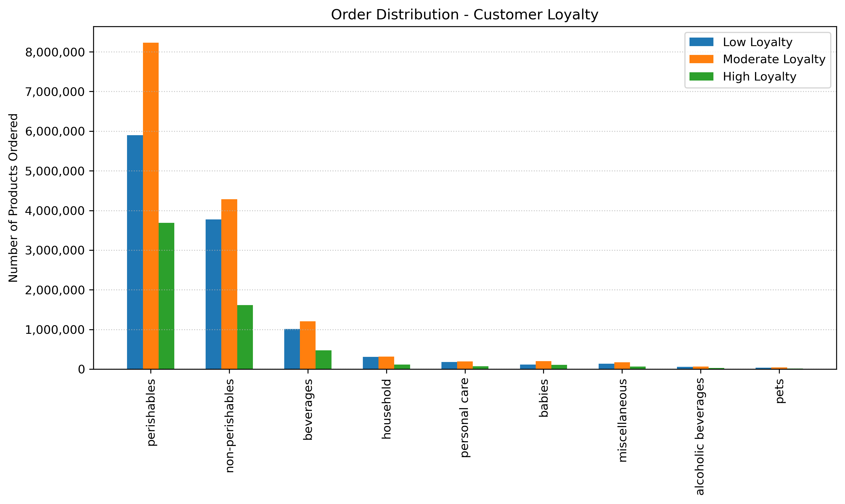The height and width of the screenshot is (504, 845).
Task: Click the chart title Order Distribution
Action: coord(464,15)
